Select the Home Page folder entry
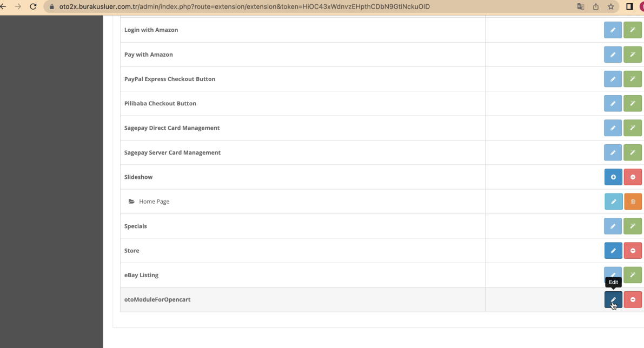 [x=149, y=202]
